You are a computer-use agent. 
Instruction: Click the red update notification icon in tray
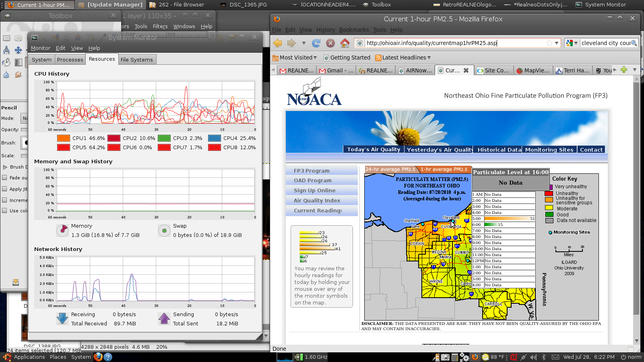(x=514, y=357)
